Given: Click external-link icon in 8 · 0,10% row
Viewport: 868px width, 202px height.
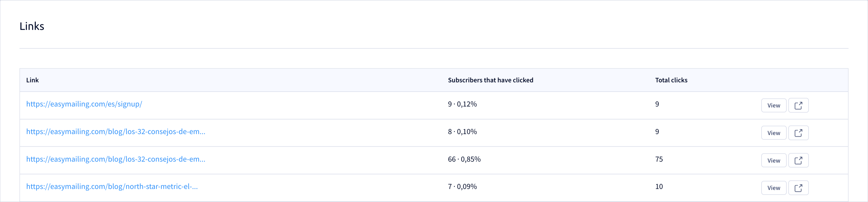Looking at the screenshot, I should tap(798, 133).
